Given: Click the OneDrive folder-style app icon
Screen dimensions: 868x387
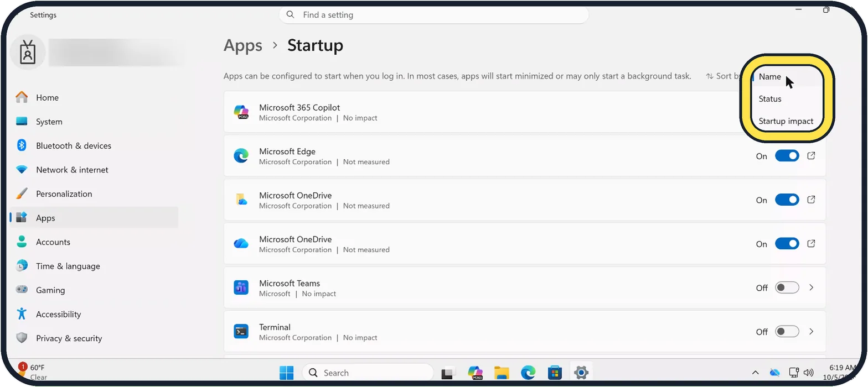Looking at the screenshot, I should [x=241, y=200].
